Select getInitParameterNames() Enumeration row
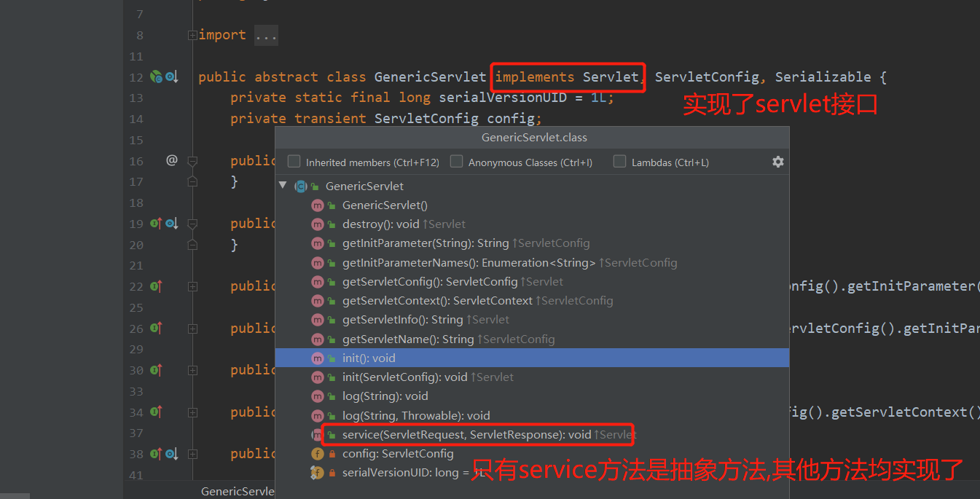Viewport: 980px width, 499px height. tap(532, 262)
